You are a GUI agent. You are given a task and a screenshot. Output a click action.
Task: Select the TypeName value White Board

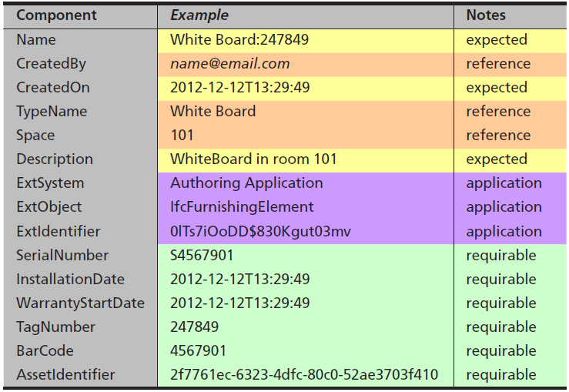click(213, 112)
